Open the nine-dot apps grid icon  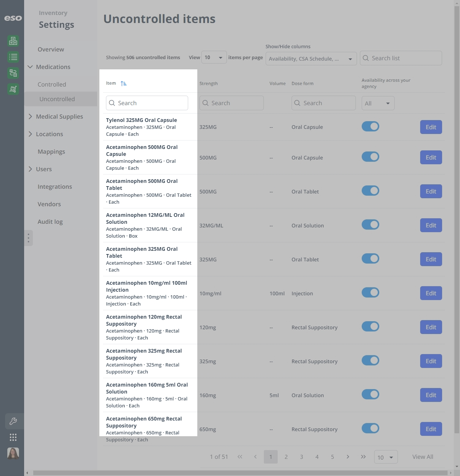click(13, 437)
